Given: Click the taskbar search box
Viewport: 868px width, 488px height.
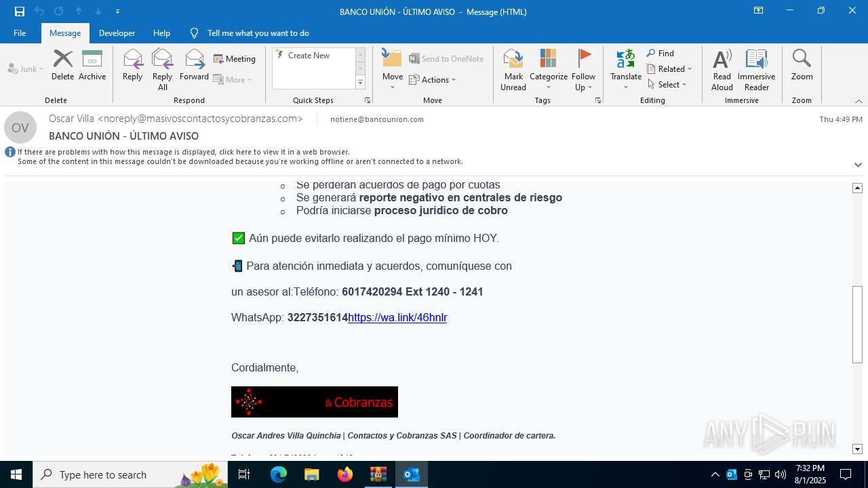Looking at the screenshot, I should (130, 474).
